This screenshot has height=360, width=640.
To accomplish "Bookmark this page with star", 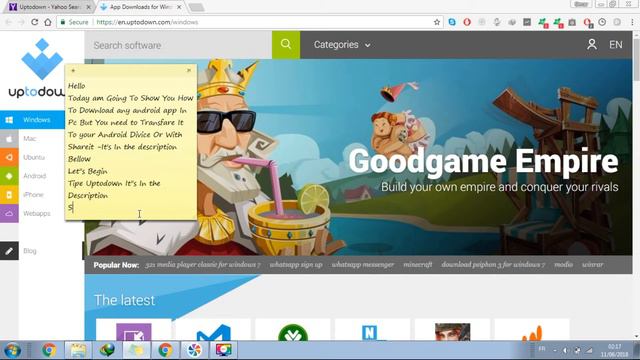I will point(437,22).
